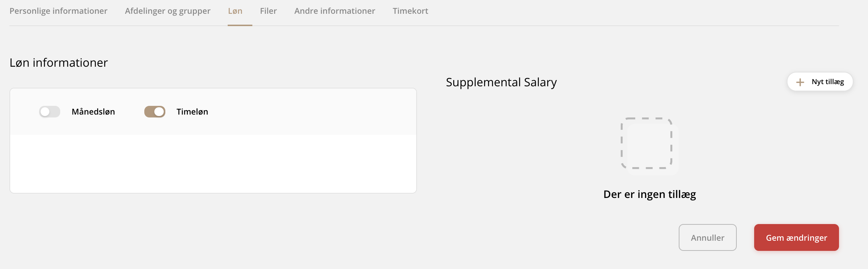Click the Løn informationer heading
Image resolution: width=868 pixels, height=269 pixels.
[59, 63]
